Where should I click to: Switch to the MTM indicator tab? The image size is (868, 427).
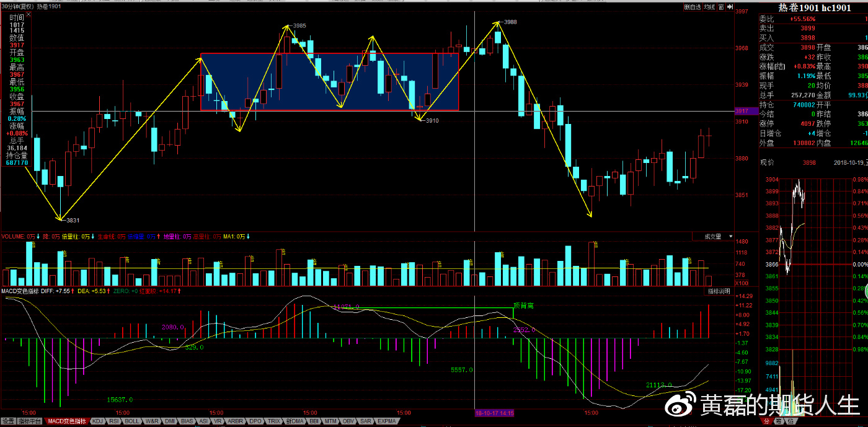(331, 421)
